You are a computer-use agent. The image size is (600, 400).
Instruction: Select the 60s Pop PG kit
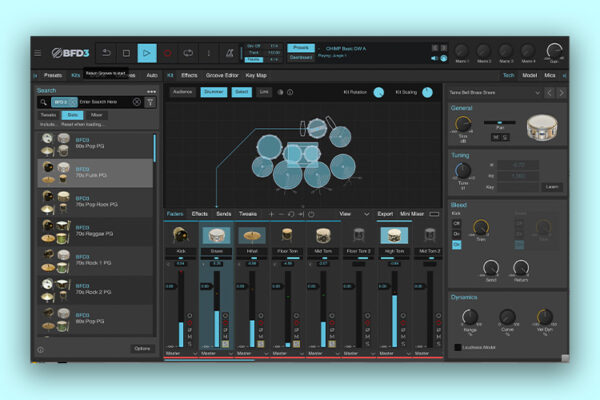[x=95, y=145]
